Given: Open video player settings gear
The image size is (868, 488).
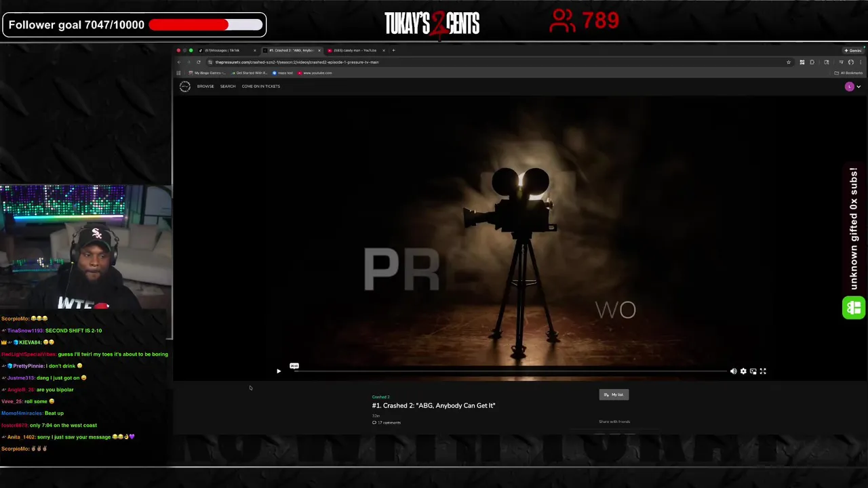Looking at the screenshot, I should [743, 371].
